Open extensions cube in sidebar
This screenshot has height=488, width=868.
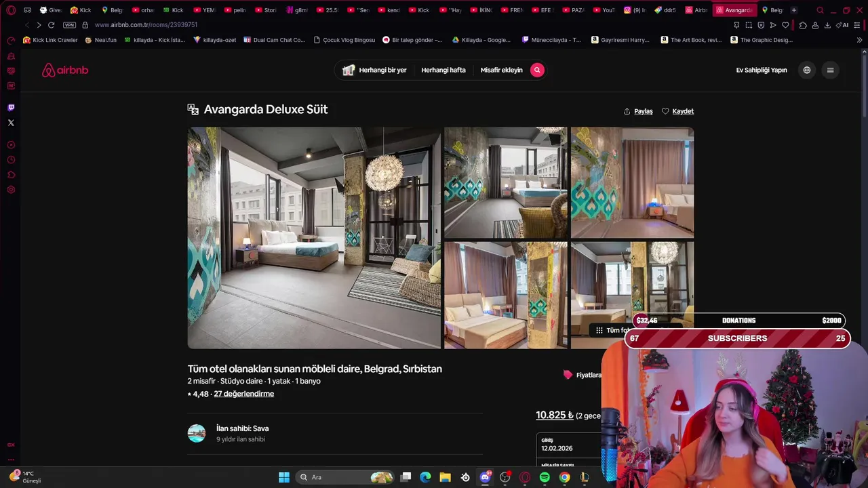(11, 175)
